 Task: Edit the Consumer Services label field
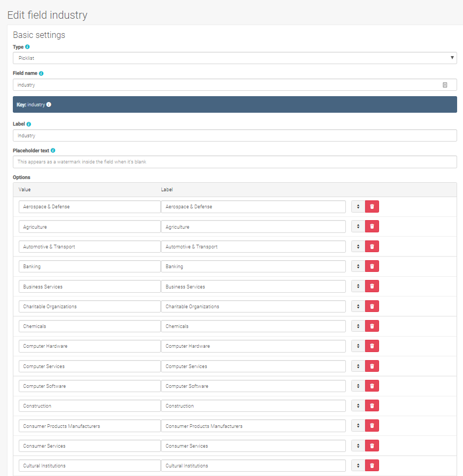click(x=253, y=446)
